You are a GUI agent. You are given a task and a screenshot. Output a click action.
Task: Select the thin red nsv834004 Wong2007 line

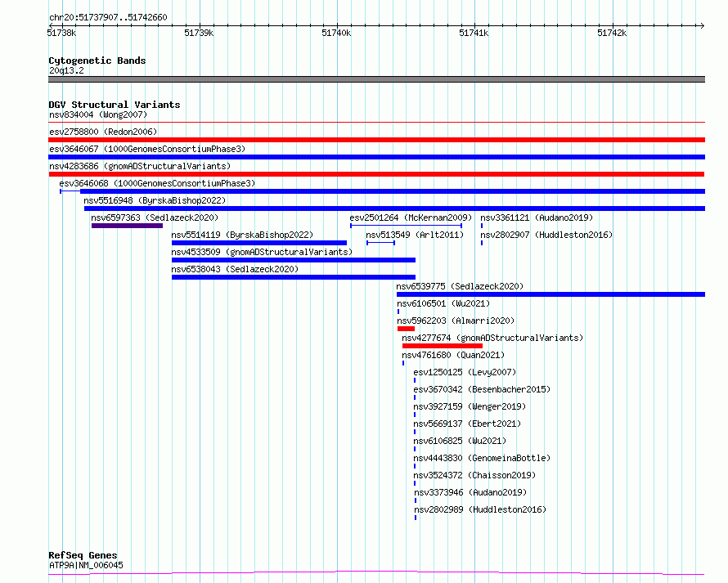[x=376, y=123]
